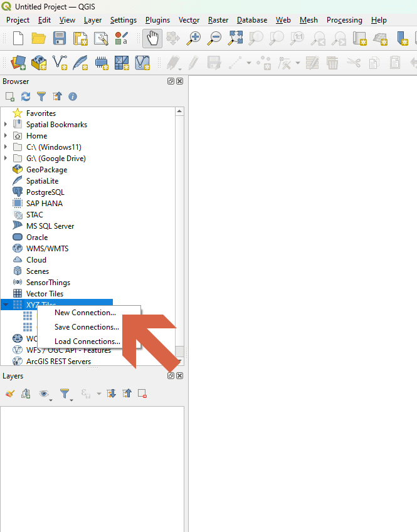Viewport: 417px width, 532px height.
Task: Close the Layers panel
Action: coord(179,375)
